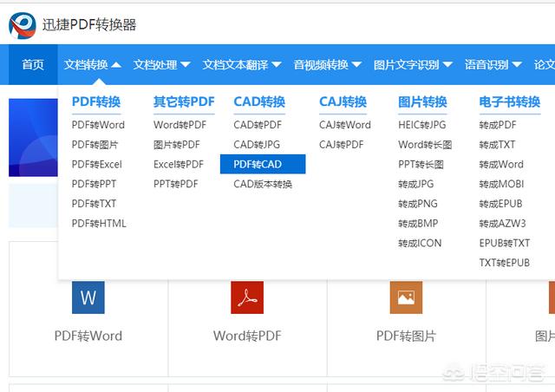Choose 转成JPG under 图片转换
555x392 pixels.
[x=415, y=184]
